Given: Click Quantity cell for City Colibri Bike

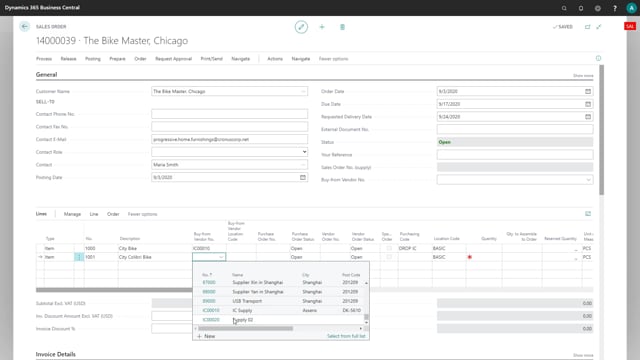Looking at the screenshot, I should click(x=484, y=257).
